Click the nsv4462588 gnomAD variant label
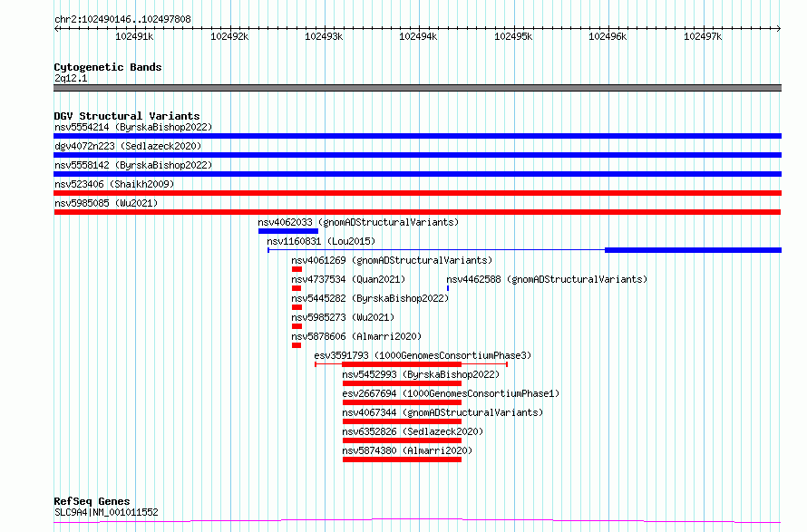 point(547,279)
